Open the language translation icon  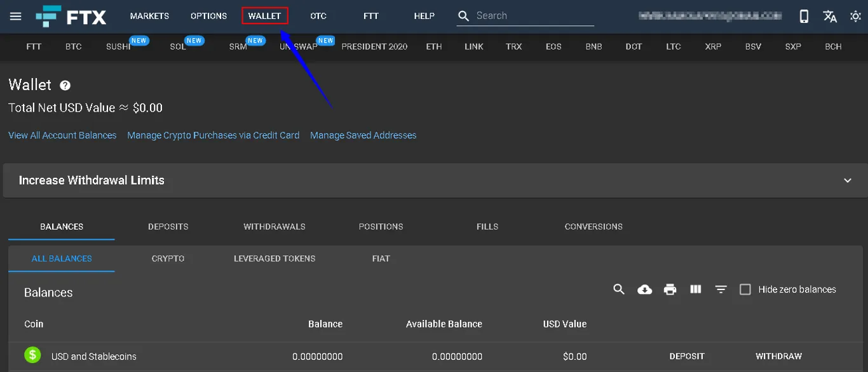830,16
